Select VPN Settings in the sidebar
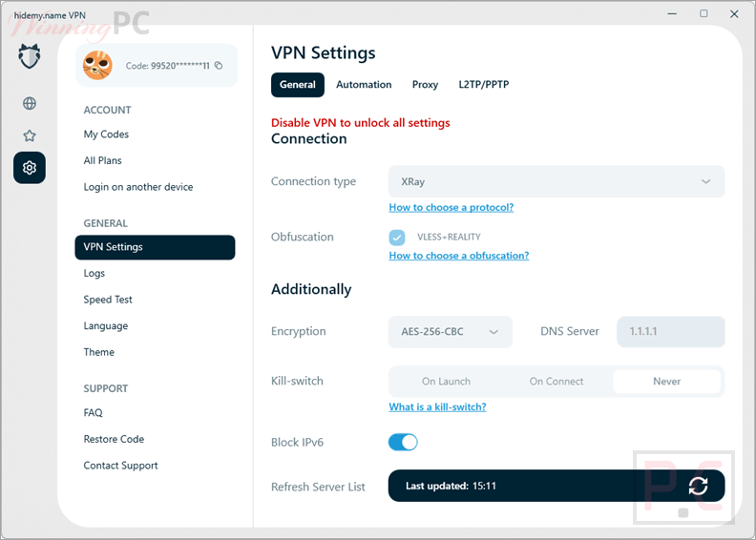Screen dimensions: 756x540 [x=155, y=247]
